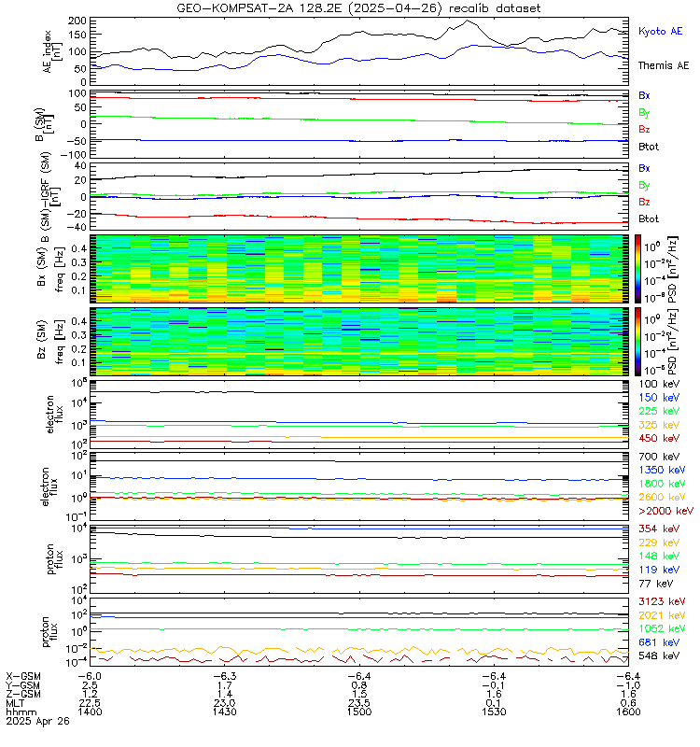Select the 77 keV proton legend
700x747 pixels.
tap(656, 584)
